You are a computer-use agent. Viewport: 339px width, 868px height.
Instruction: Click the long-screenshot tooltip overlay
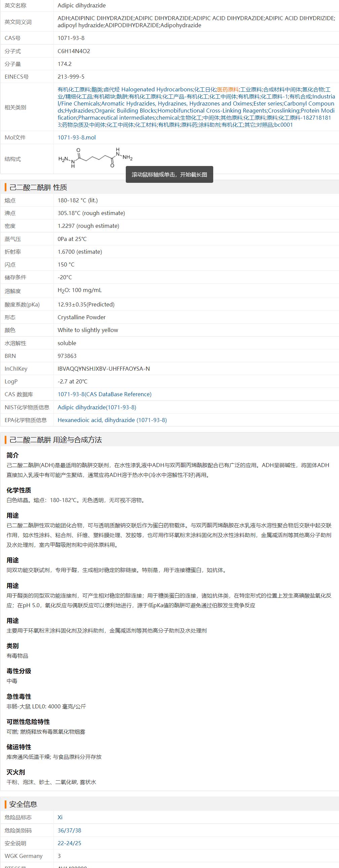pos(169,174)
